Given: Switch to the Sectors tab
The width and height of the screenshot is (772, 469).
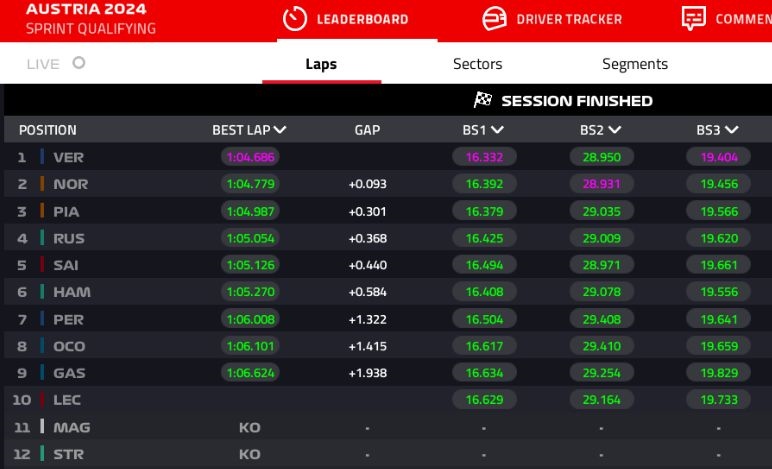Looking at the screenshot, I should click(x=477, y=64).
